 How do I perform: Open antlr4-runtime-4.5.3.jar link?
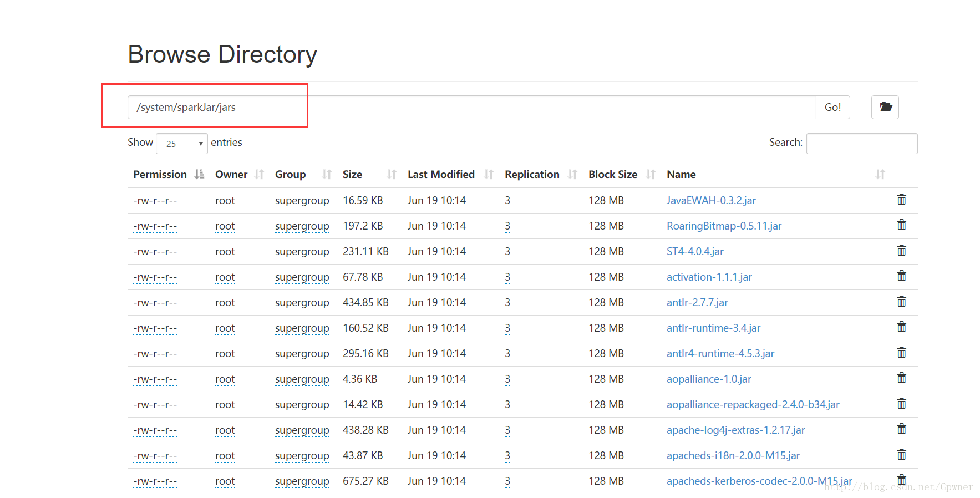(x=720, y=353)
